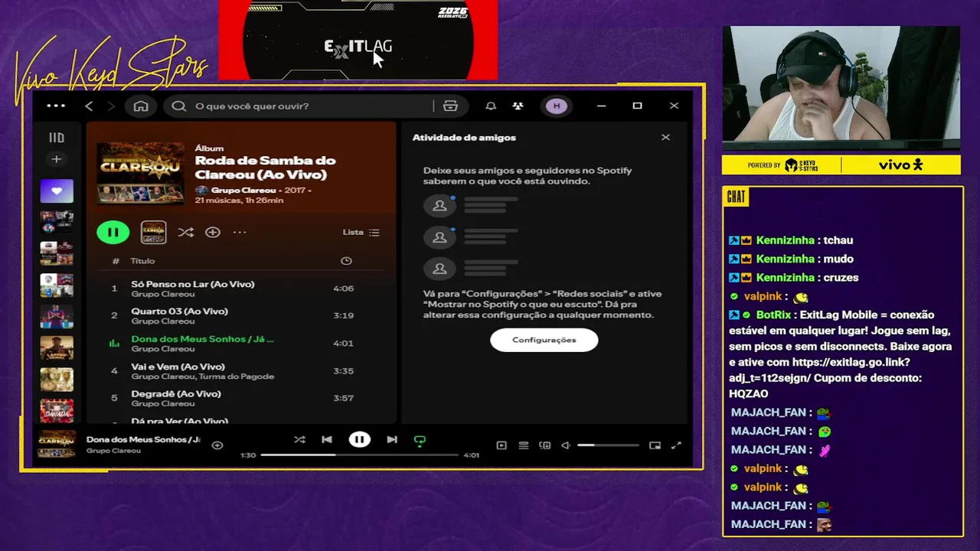The height and width of the screenshot is (551, 980).
Task: Expand Your Library sidebar
Action: [x=57, y=138]
